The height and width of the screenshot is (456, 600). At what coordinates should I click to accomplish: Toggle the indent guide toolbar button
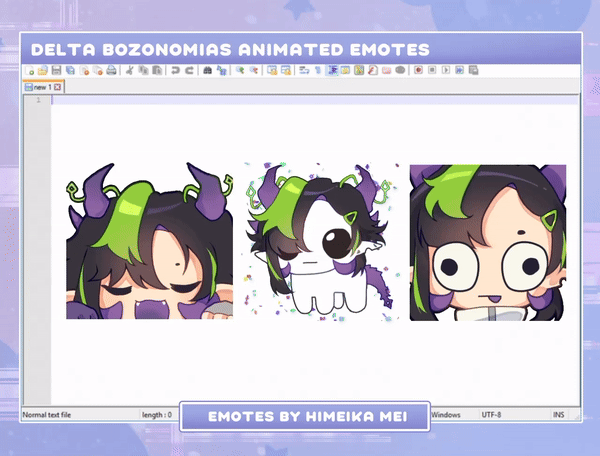pos(332,71)
